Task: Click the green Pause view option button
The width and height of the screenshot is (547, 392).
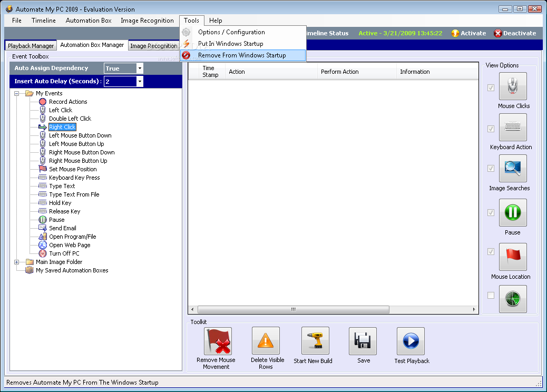Action: 513,212
